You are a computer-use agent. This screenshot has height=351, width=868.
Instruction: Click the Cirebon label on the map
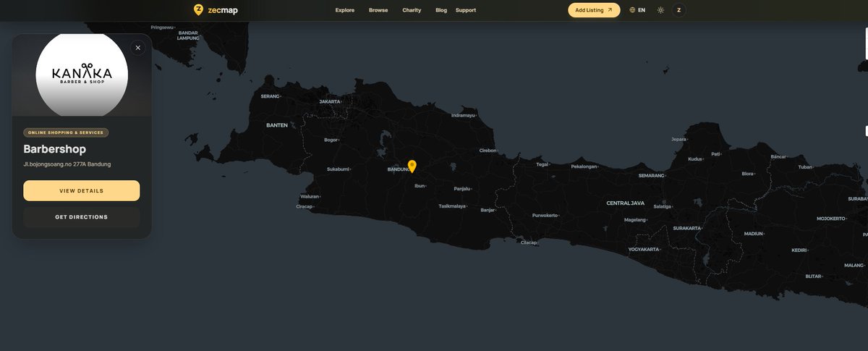(x=488, y=151)
